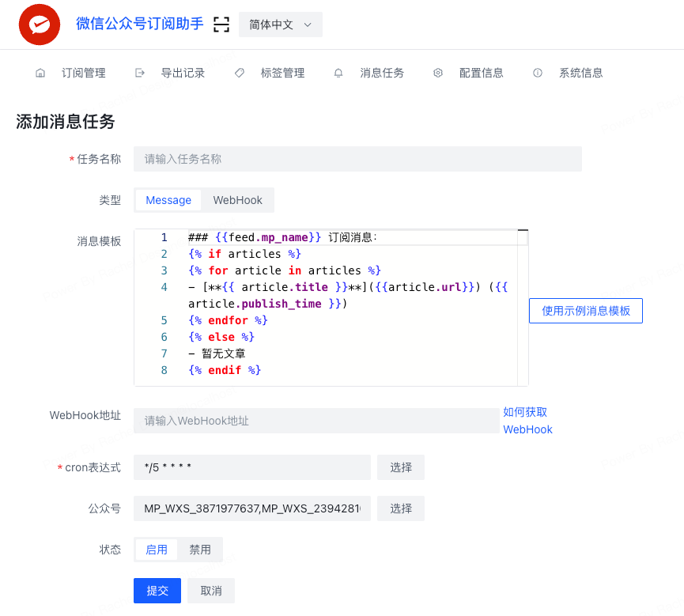Viewport: 684px width, 616px height.
Task: Click the chevron arrow in language selector
Action: tap(308, 25)
